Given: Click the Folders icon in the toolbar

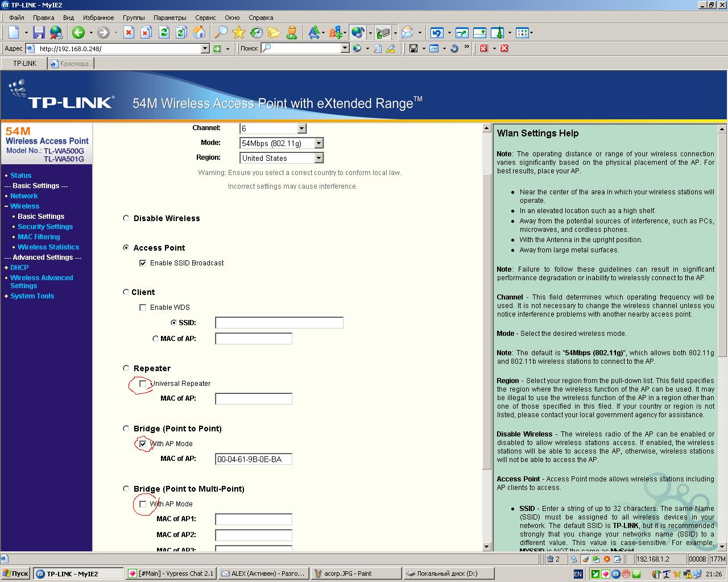Looking at the screenshot, I should tap(274, 32).
